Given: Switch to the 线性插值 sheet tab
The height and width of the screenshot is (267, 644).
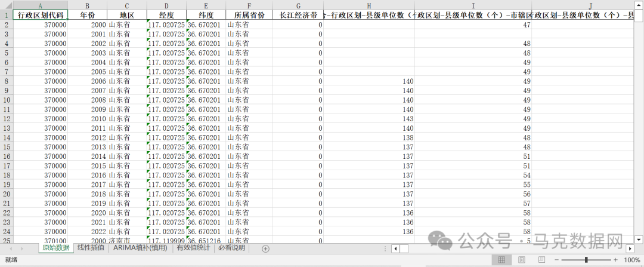Looking at the screenshot, I should tap(91, 248).
